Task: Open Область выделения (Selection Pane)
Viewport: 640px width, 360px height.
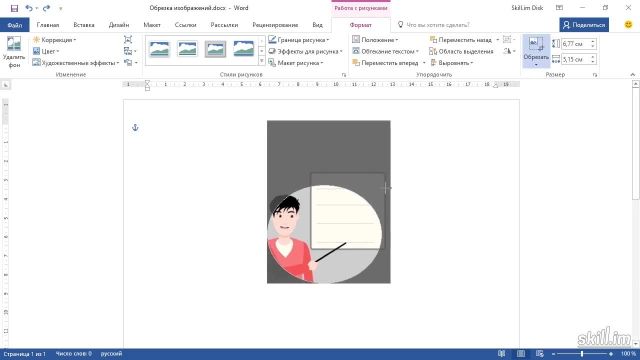Action: pos(461,51)
